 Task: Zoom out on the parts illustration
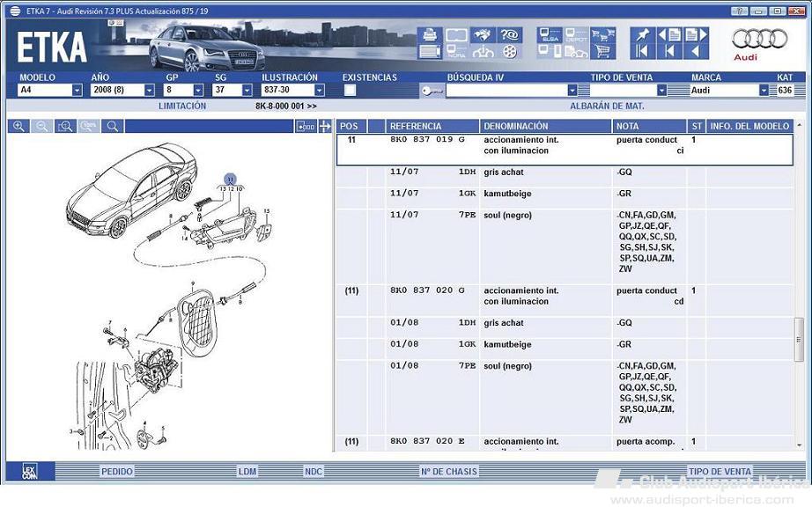click(41, 127)
